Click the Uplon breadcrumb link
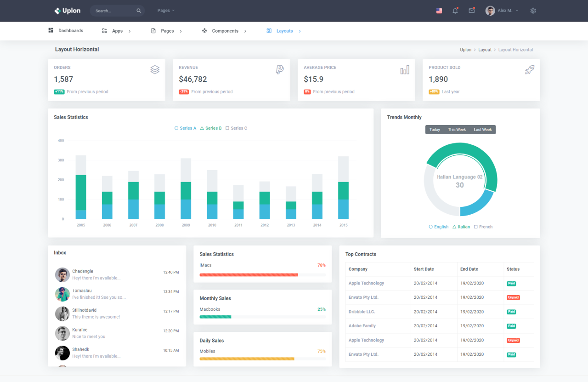 466,50
